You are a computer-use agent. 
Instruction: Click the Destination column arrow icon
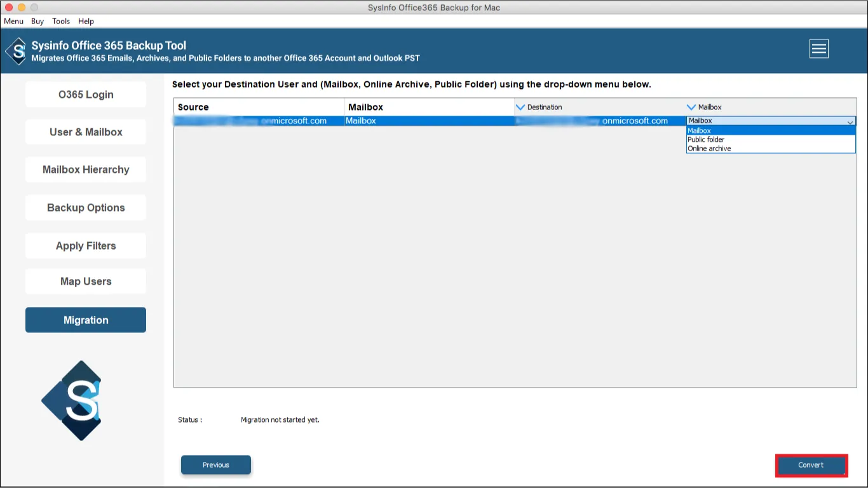[520, 107]
